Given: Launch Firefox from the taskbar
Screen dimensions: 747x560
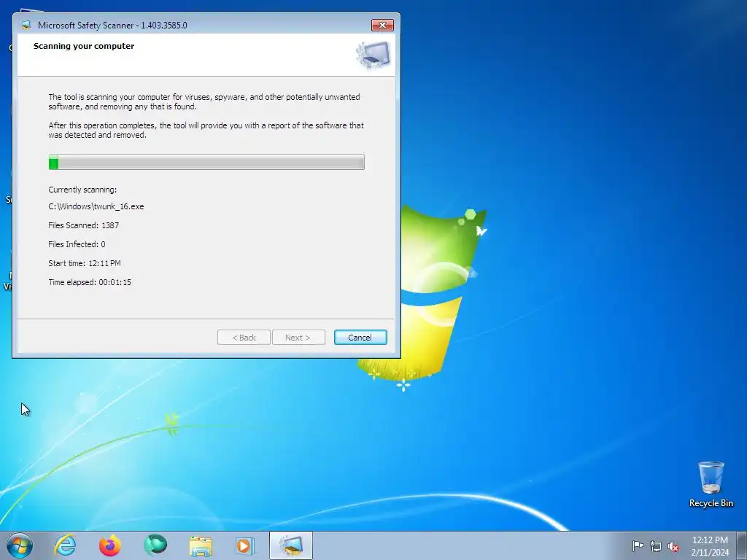Looking at the screenshot, I should click(x=109, y=545).
